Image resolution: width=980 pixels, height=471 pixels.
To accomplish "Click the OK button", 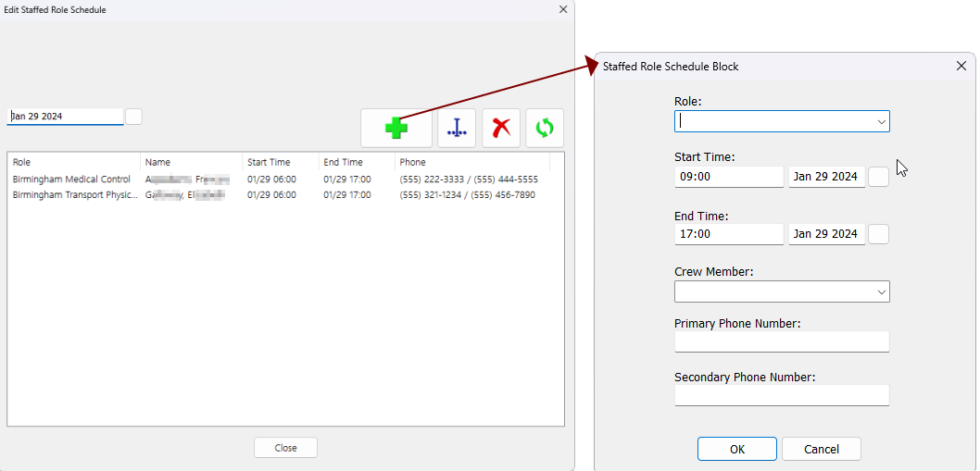I will click(737, 449).
